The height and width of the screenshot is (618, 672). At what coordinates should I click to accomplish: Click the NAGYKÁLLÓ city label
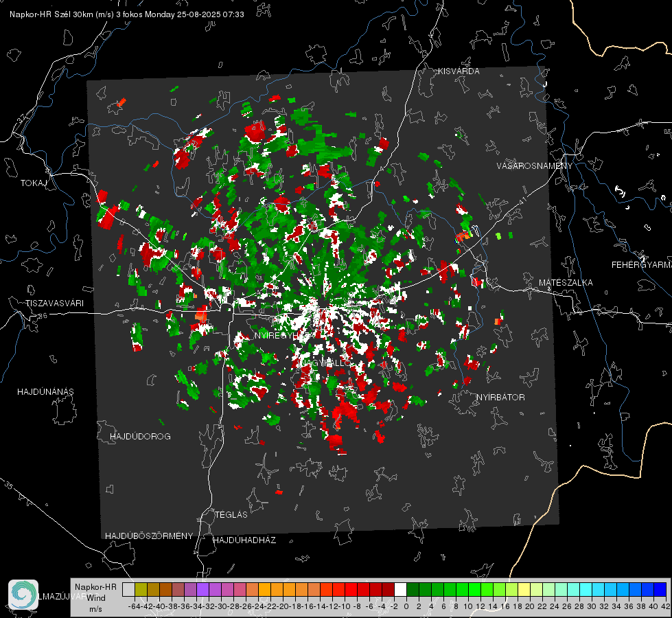pos(325,363)
